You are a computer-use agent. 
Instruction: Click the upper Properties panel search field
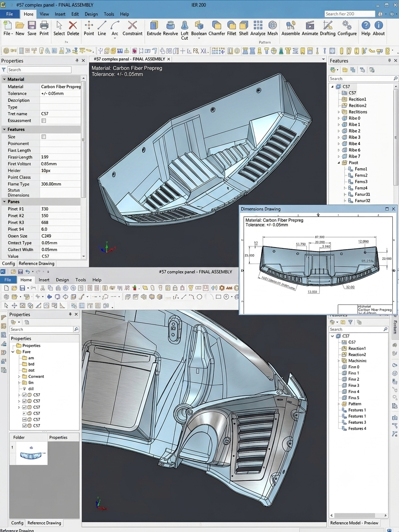[x=39, y=70]
